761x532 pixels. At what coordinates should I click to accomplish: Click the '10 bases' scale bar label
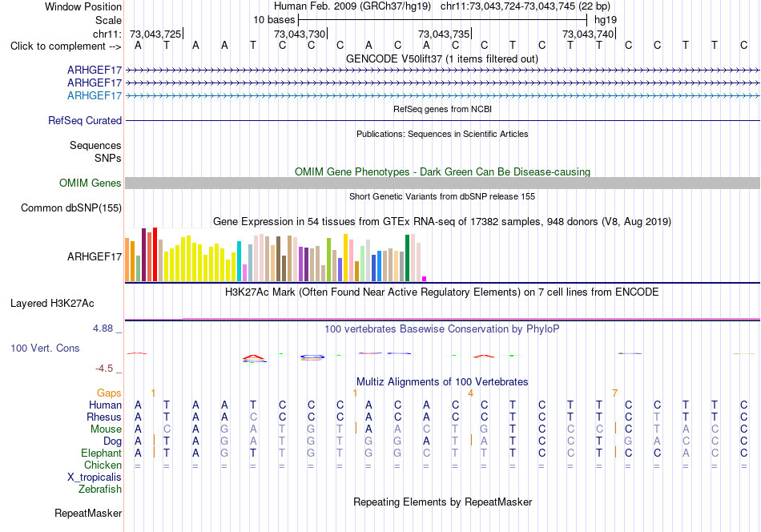point(274,20)
